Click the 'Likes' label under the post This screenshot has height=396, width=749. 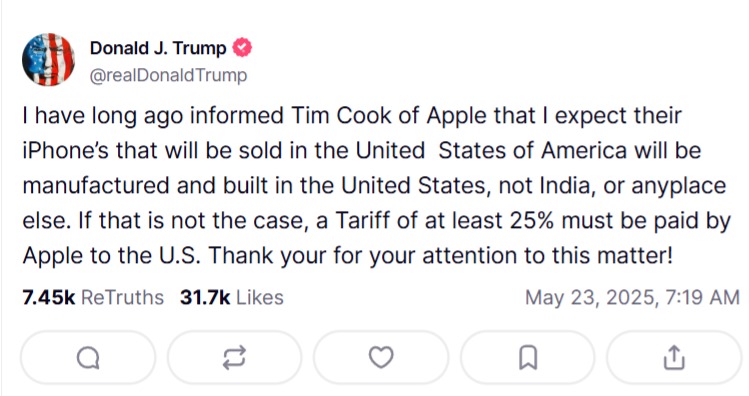coord(260,298)
